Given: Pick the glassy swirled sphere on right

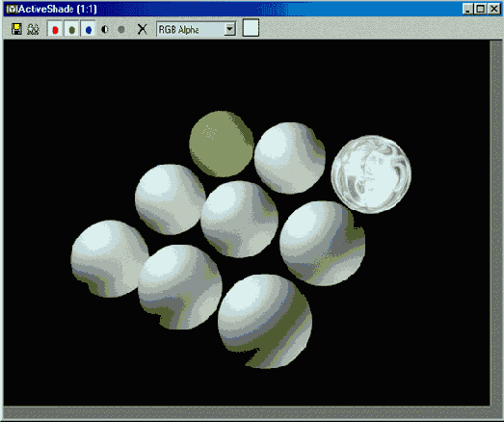Looking at the screenshot, I should [371, 174].
